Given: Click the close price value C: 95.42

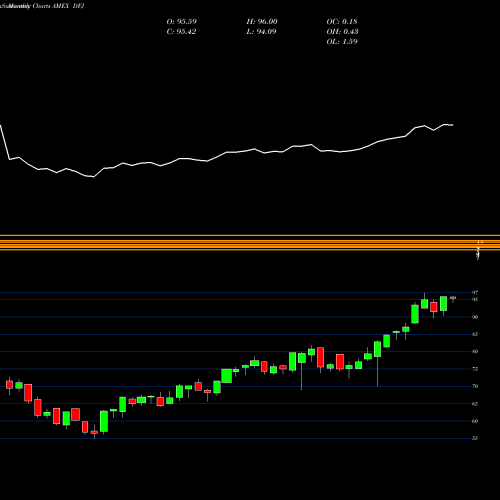Looking at the screenshot, I should pyautogui.click(x=181, y=32).
